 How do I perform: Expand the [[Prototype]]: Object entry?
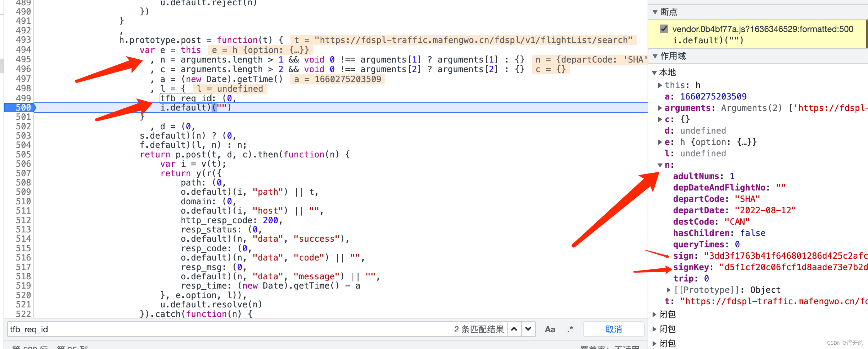coord(669,290)
